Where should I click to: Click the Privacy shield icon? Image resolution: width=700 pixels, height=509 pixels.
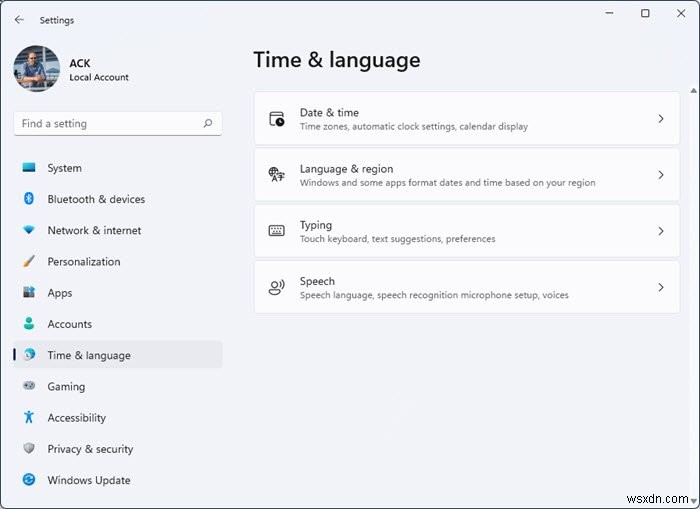pos(29,448)
